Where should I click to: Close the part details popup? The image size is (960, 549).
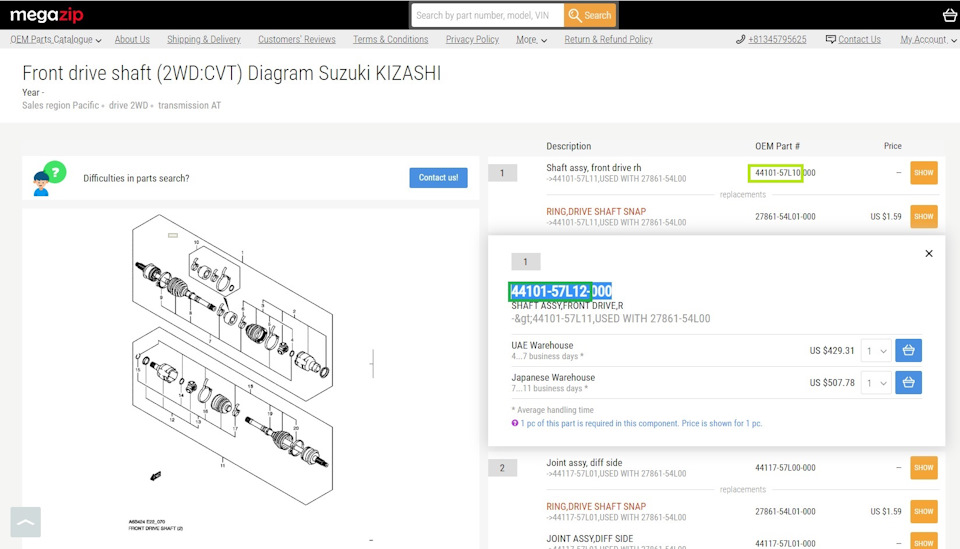click(x=929, y=253)
